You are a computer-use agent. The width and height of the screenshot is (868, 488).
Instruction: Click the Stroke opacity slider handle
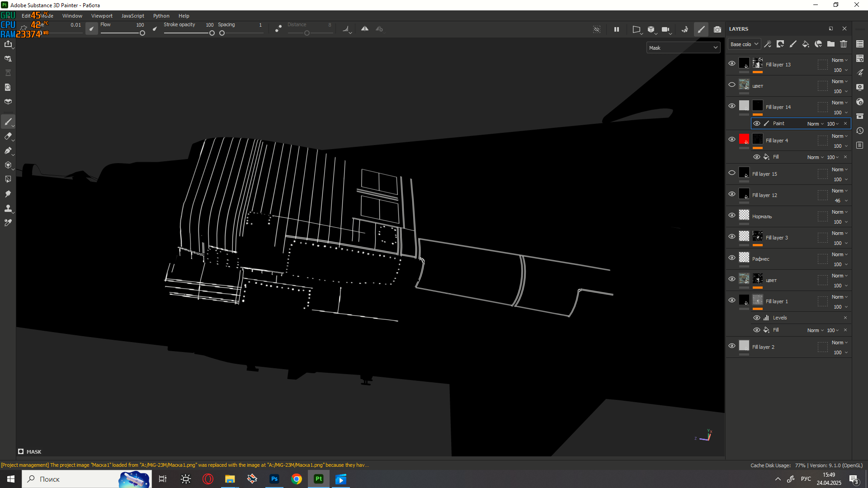click(x=212, y=33)
